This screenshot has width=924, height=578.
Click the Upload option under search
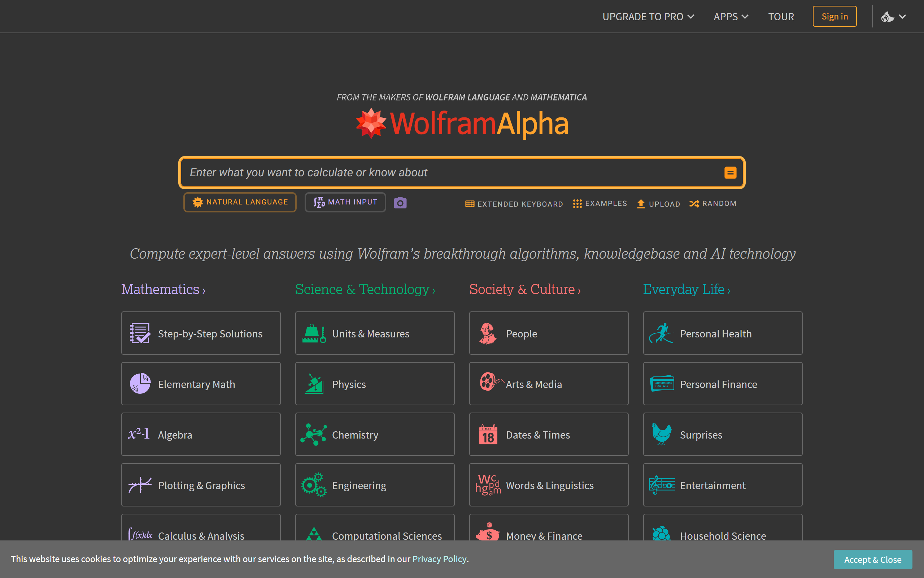pos(658,204)
